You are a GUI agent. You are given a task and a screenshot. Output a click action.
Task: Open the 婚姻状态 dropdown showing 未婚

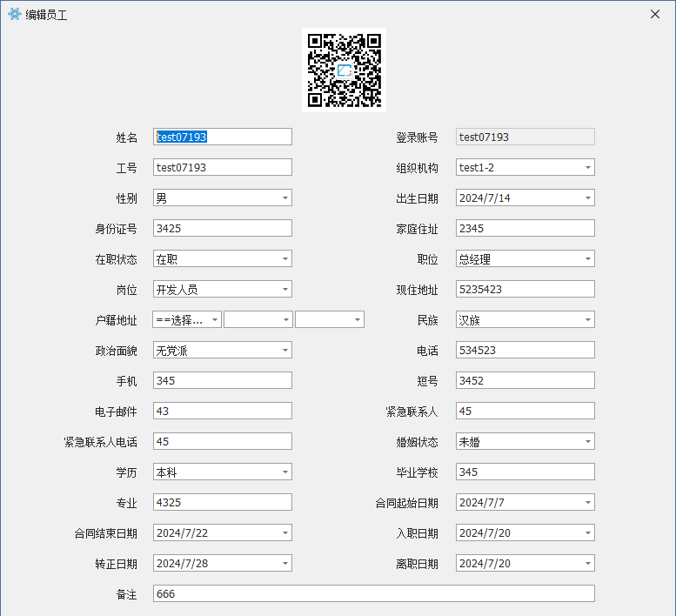tap(525, 441)
